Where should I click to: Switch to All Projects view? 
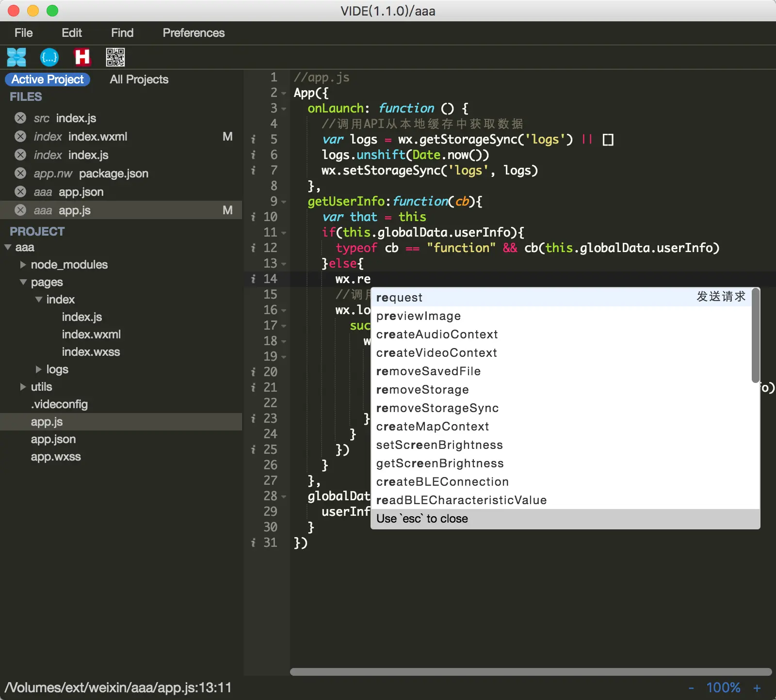[x=139, y=80]
